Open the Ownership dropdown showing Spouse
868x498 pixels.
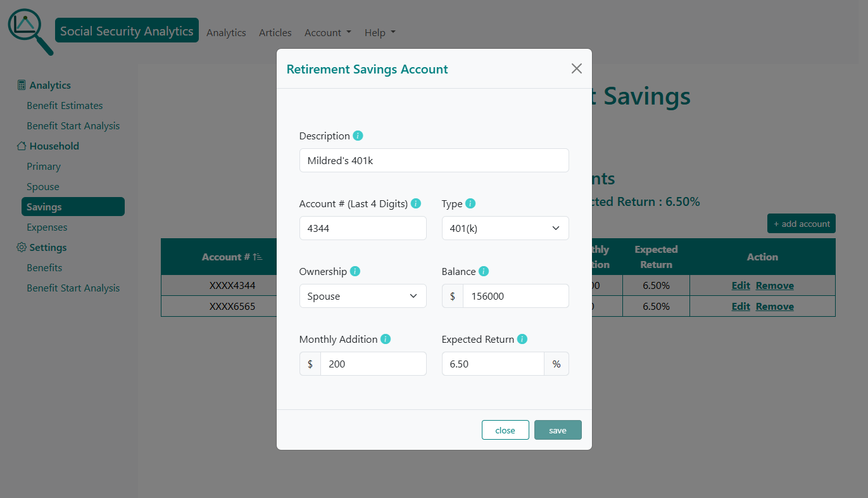pyautogui.click(x=362, y=296)
